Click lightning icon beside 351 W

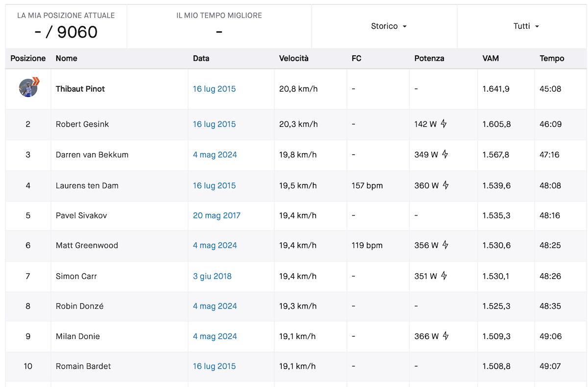pyautogui.click(x=444, y=276)
